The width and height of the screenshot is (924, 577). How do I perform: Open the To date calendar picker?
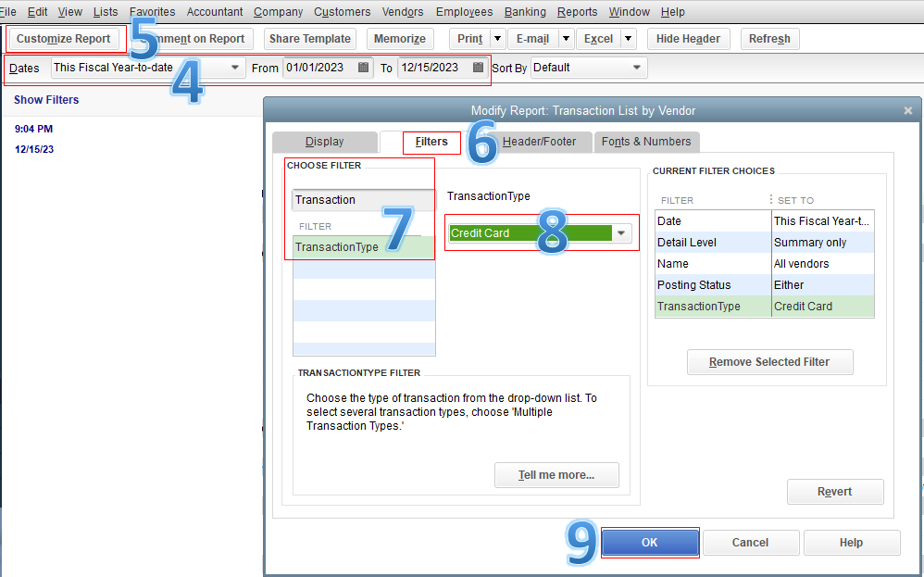479,68
